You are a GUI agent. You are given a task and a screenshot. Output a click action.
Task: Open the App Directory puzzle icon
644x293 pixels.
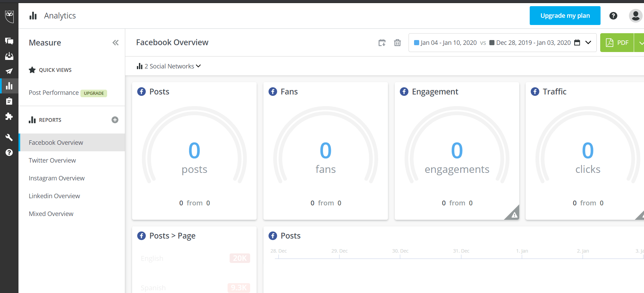[x=9, y=116]
